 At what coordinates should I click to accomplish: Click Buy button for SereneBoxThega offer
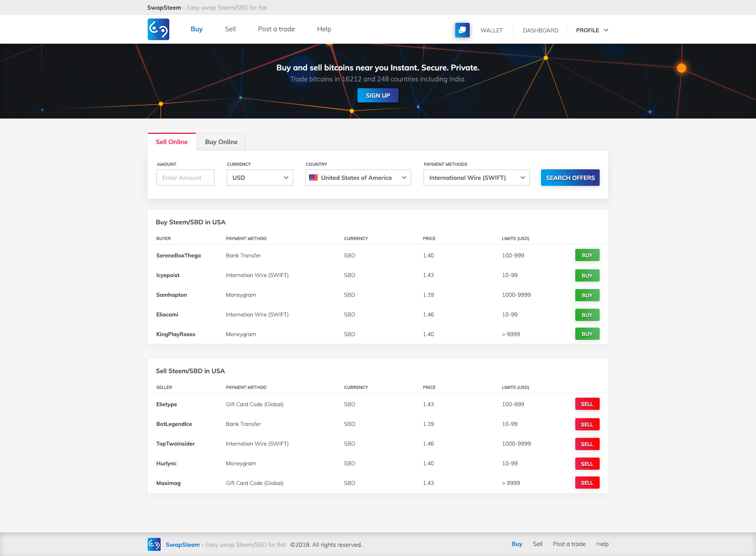(587, 255)
